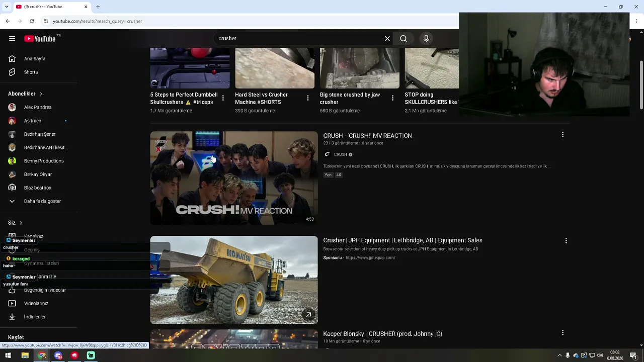
Task: Open the taskbar clock and date
Action: (x=615, y=355)
